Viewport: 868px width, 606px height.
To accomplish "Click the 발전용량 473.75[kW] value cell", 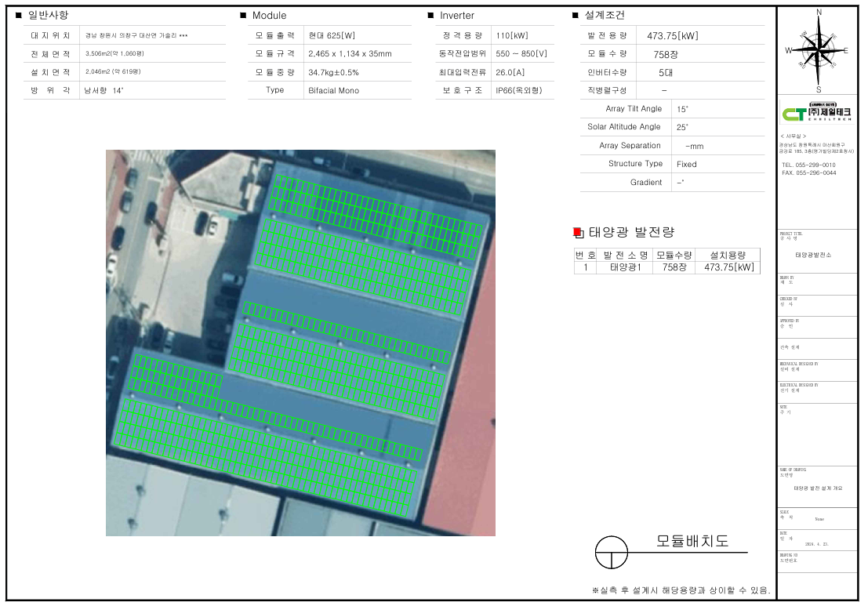I will (672, 36).
